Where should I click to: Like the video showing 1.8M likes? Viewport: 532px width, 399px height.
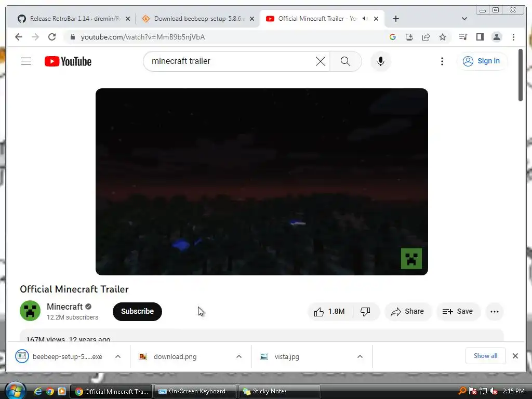(x=330, y=312)
